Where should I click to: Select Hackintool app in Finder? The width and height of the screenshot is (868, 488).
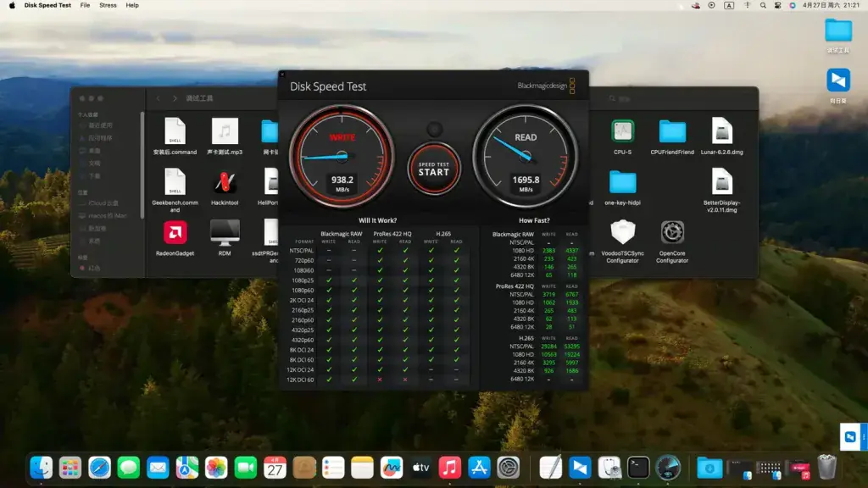[225, 187]
